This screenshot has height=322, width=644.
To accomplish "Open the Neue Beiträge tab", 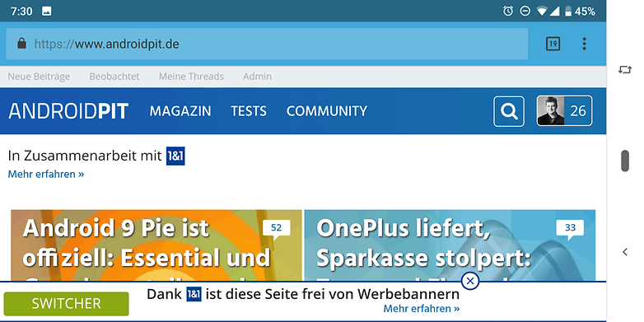I will coord(39,77).
